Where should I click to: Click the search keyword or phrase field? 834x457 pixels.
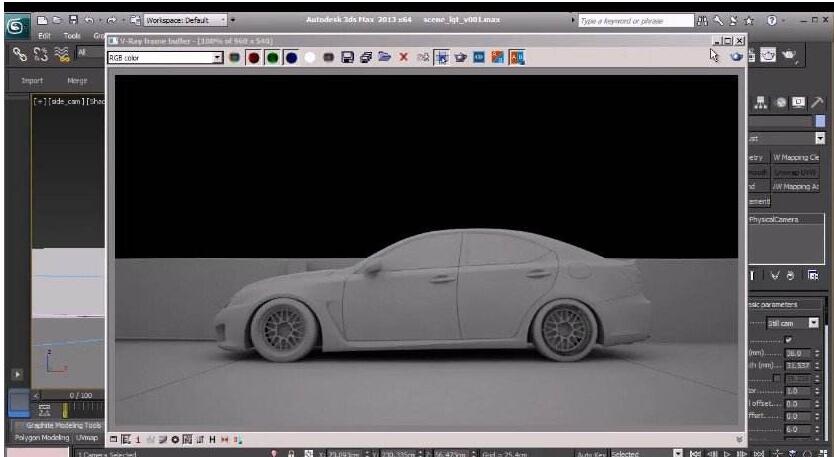(x=636, y=19)
